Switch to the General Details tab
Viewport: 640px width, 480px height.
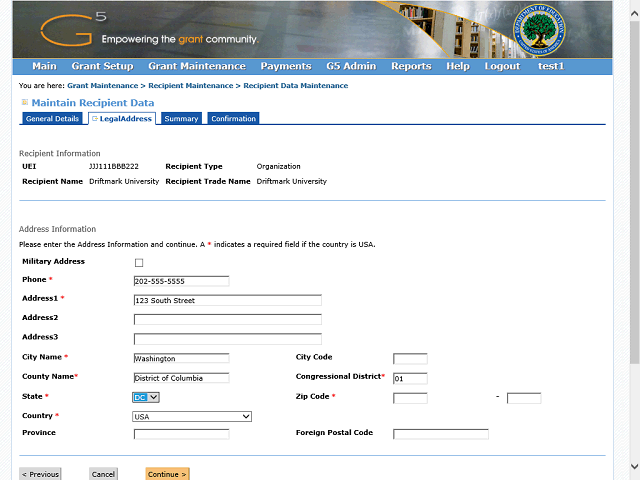tap(52, 118)
